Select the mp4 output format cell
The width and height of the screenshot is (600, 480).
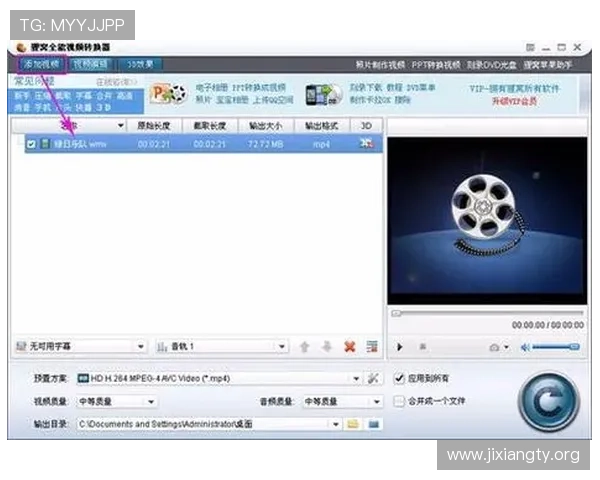[x=321, y=144]
